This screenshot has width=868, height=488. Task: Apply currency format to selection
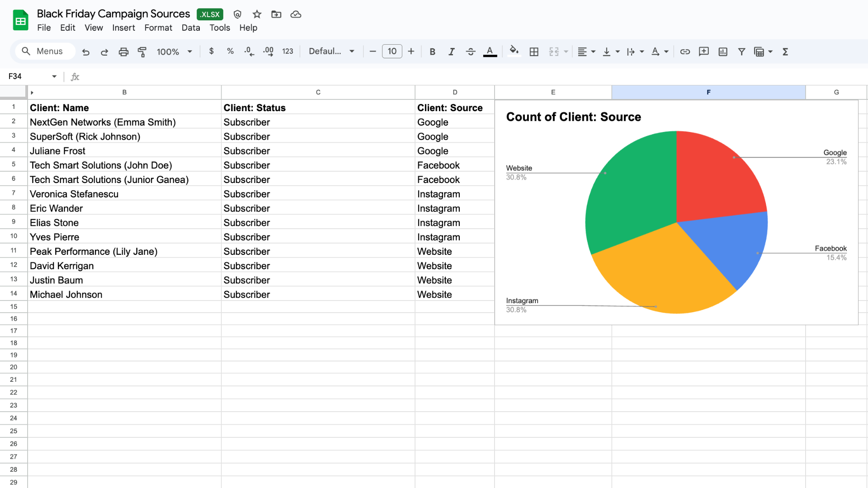pos(211,52)
